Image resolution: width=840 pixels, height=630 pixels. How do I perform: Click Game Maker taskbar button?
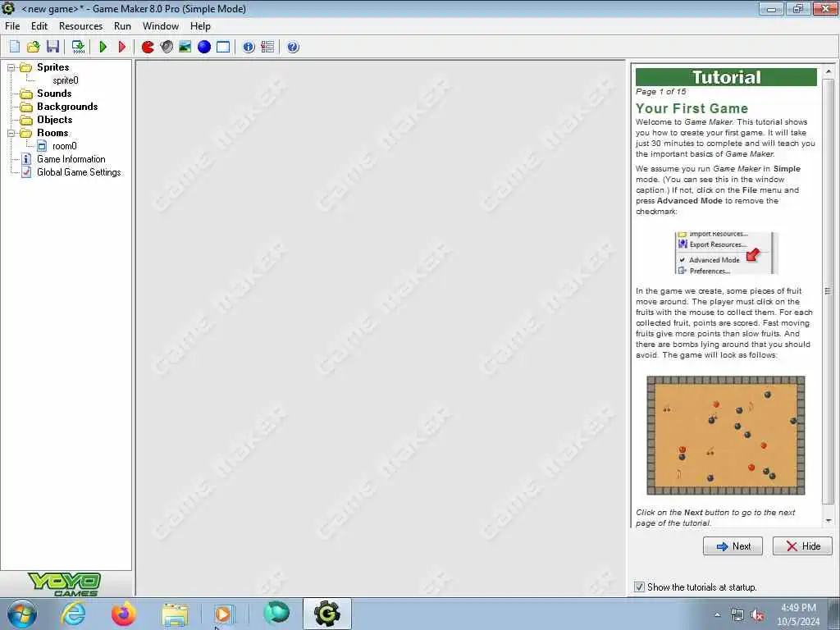pyautogui.click(x=326, y=614)
